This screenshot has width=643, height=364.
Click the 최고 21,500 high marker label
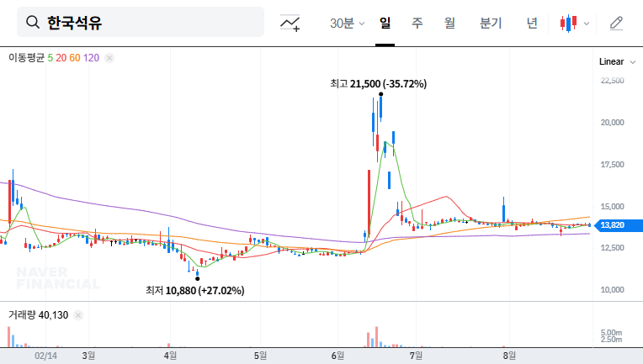[x=378, y=84]
